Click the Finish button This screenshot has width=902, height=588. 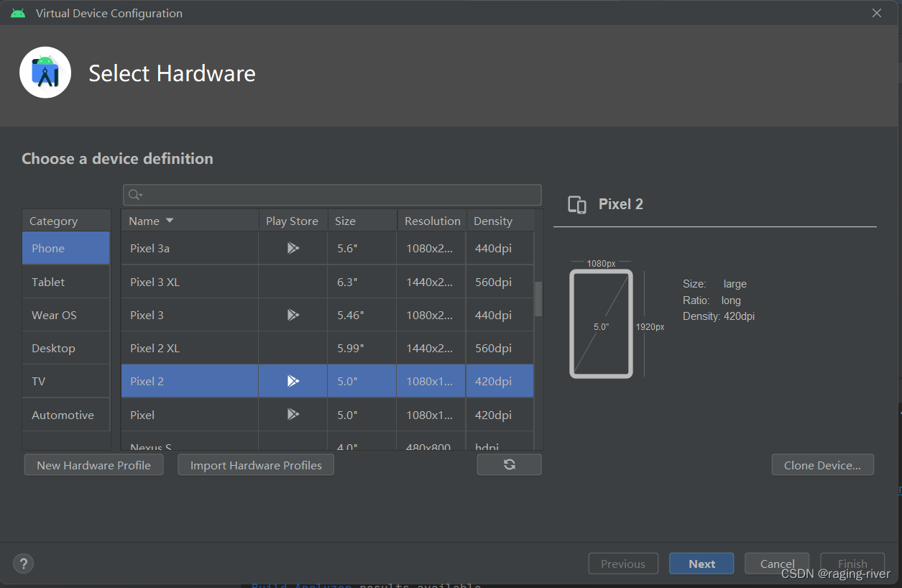click(x=852, y=564)
